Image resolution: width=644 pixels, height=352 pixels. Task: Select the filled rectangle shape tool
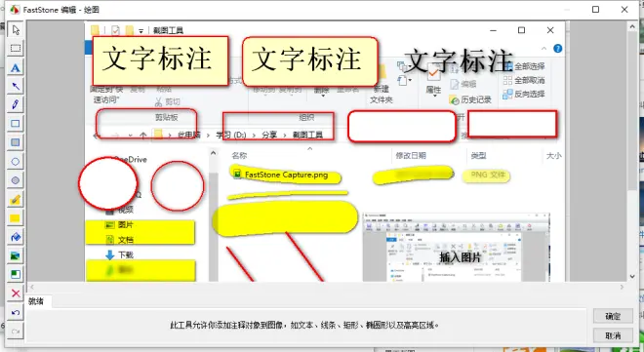pyautogui.click(x=16, y=142)
